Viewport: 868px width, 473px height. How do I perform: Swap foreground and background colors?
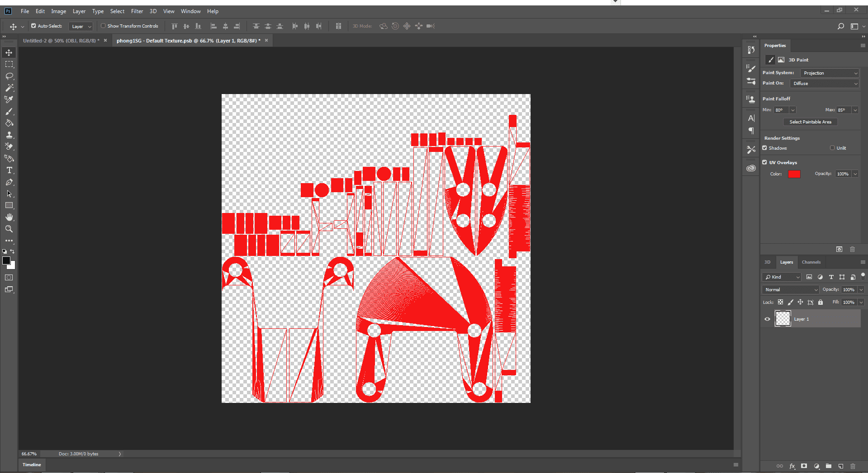pos(12,251)
